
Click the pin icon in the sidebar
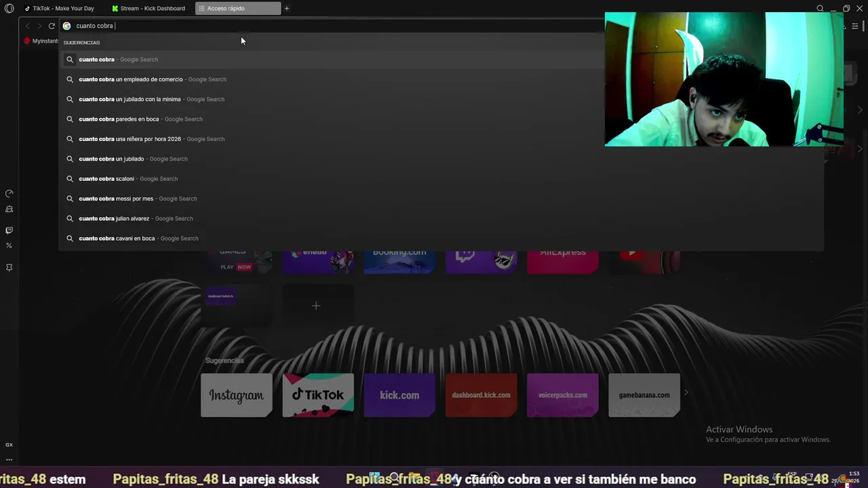[9, 267]
